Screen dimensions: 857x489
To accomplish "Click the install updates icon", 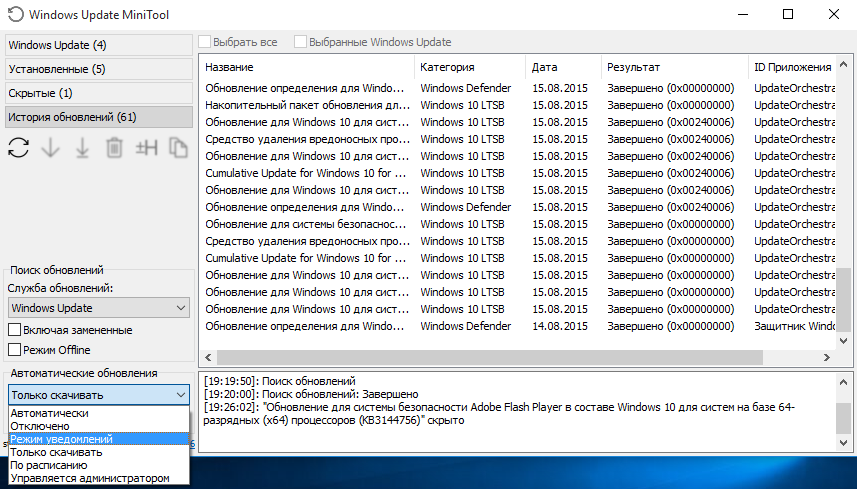I will (x=82, y=149).
